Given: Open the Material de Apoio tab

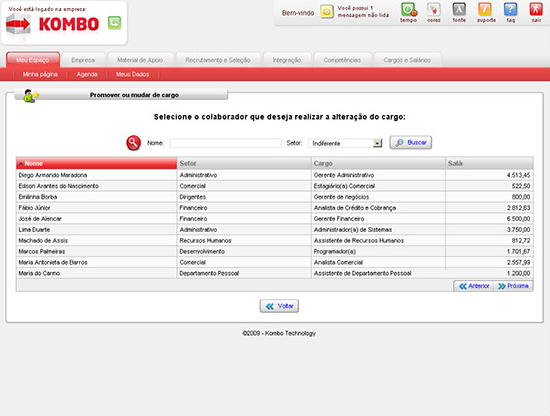Looking at the screenshot, I should pyautogui.click(x=140, y=60).
